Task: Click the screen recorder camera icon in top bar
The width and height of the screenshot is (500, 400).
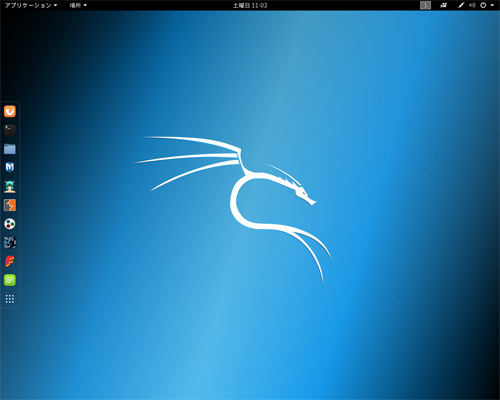Action: tap(443, 5)
